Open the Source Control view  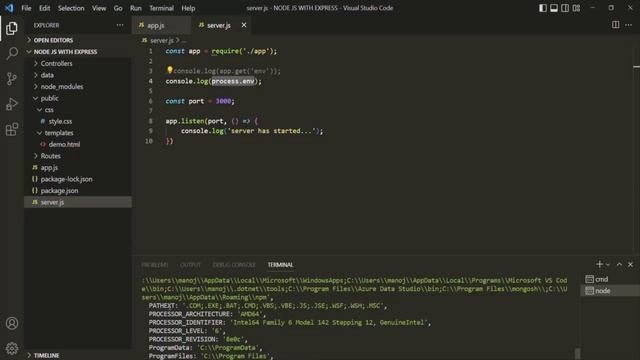[x=12, y=78]
